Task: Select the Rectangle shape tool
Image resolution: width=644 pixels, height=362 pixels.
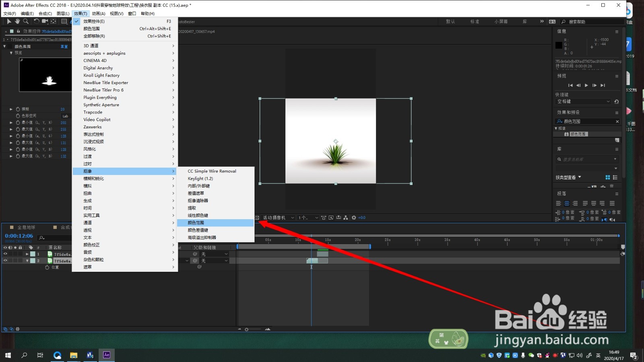Action: point(64,21)
